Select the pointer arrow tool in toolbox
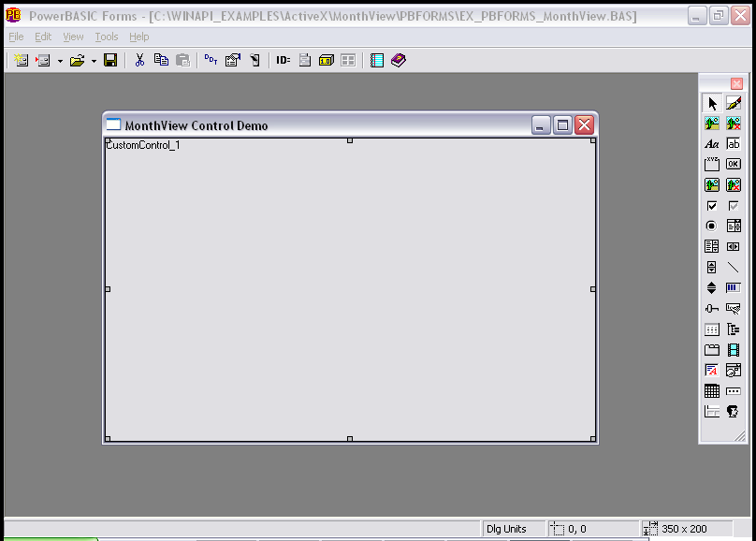 pyautogui.click(x=712, y=103)
